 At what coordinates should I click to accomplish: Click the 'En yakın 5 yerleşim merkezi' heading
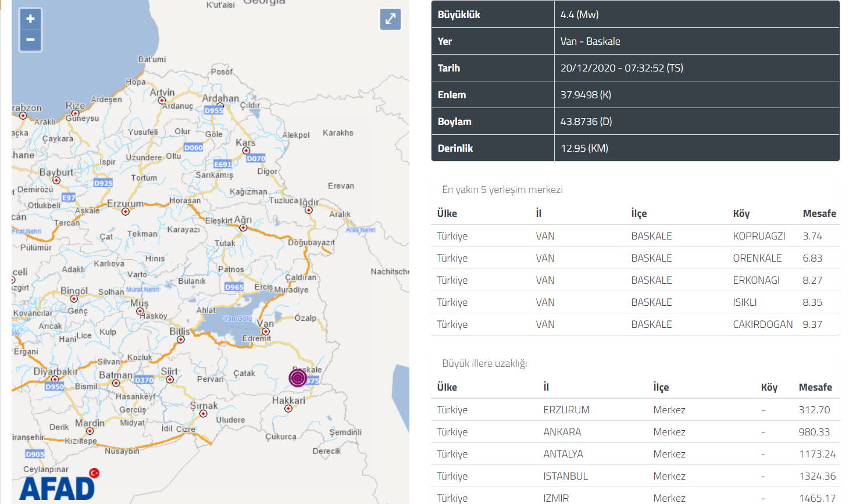[502, 190]
